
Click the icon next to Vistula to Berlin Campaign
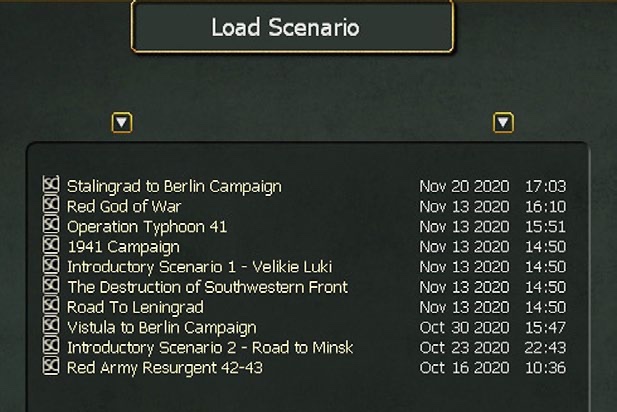[51, 327]
